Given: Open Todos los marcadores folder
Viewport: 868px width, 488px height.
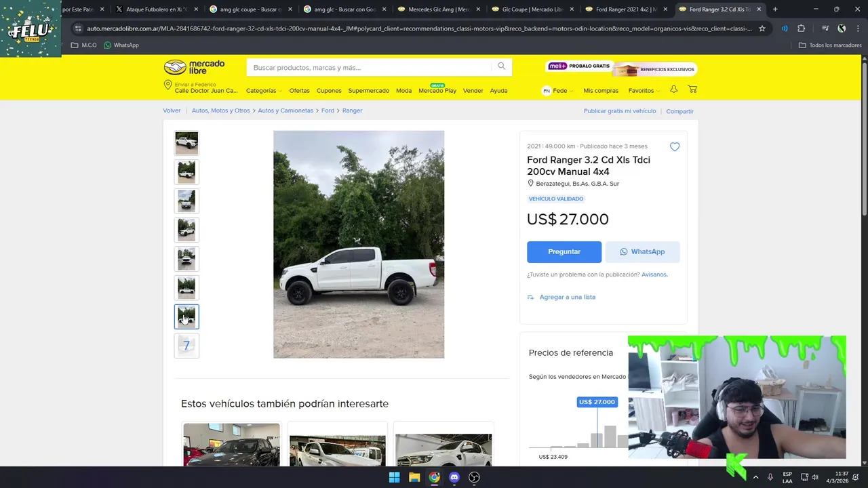Looking at the screenshot, I should click(x=830, y=45).
